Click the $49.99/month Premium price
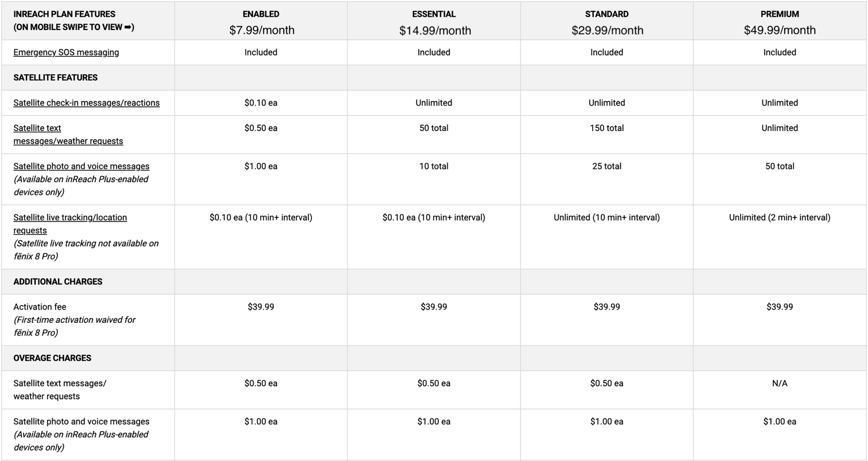The height and width of the screenshot is (461, 868). (779, 30)
